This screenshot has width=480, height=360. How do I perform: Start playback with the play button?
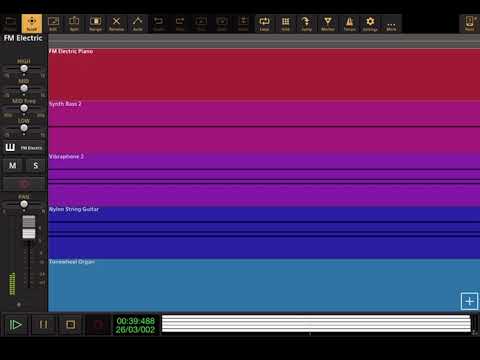tap(15, 324)
